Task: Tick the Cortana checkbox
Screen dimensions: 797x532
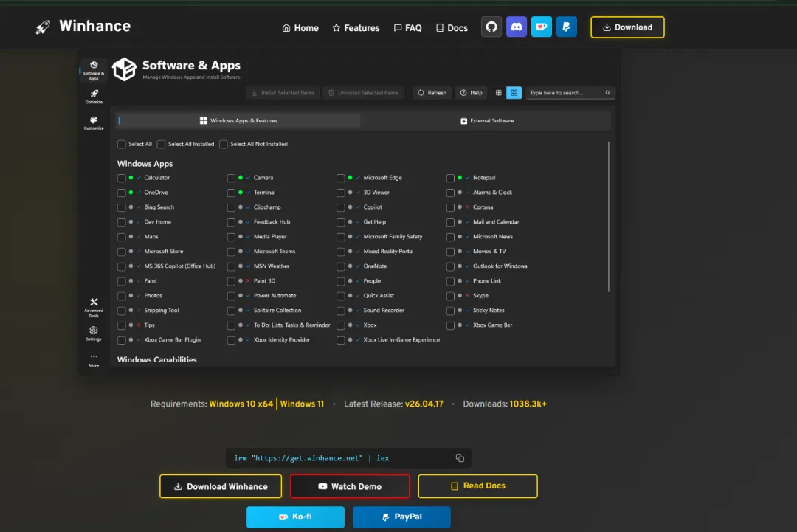Action: coord(450,207)
